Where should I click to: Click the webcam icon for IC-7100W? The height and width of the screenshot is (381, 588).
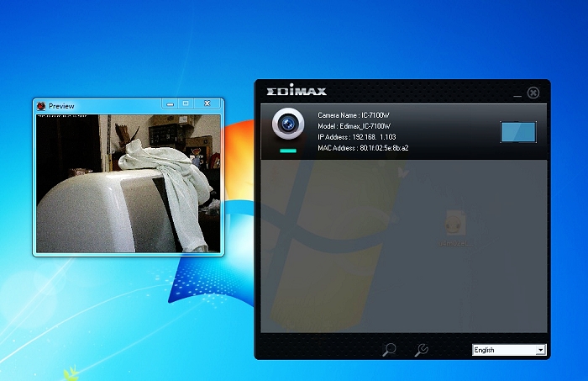pyautogui.click(x=288, y=124)
